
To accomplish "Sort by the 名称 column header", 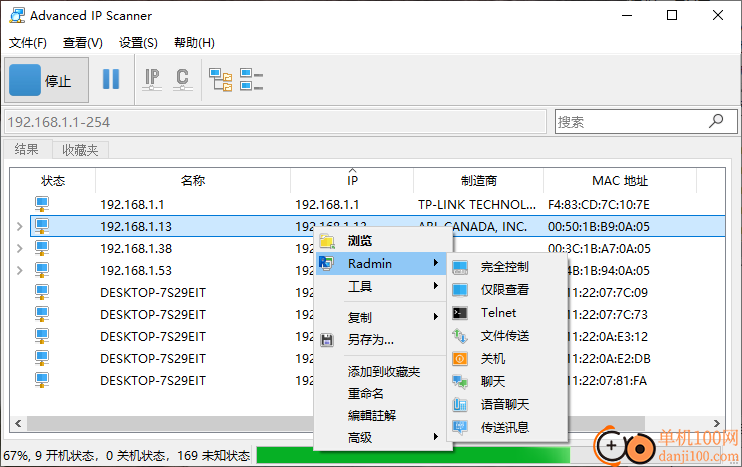I will [x=193, y=181].
